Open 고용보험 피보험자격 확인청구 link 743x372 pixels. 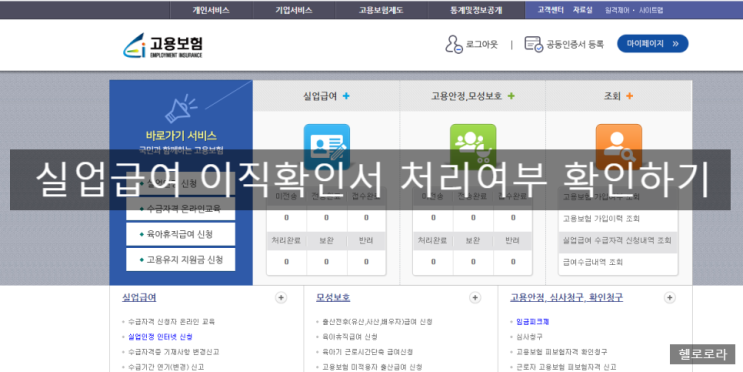coord(562,352)
